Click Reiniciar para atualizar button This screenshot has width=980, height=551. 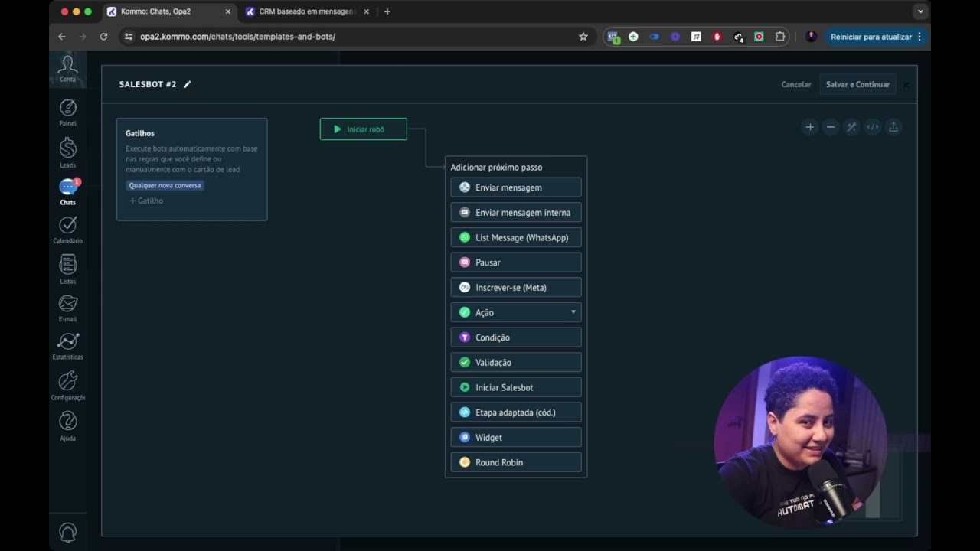(x=875, y=37)
